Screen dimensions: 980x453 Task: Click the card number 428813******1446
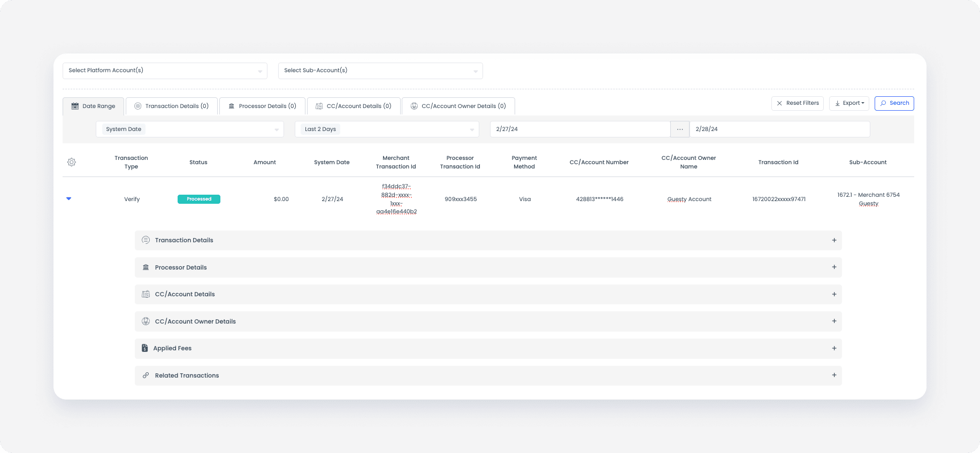[x=600, y=199]
